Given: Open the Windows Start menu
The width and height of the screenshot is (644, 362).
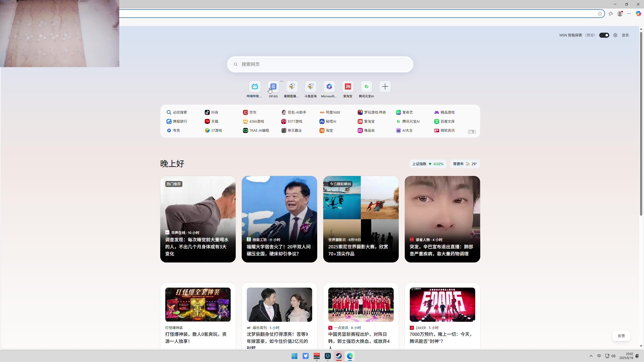Looking at the screenshot, I should (294, 356).
